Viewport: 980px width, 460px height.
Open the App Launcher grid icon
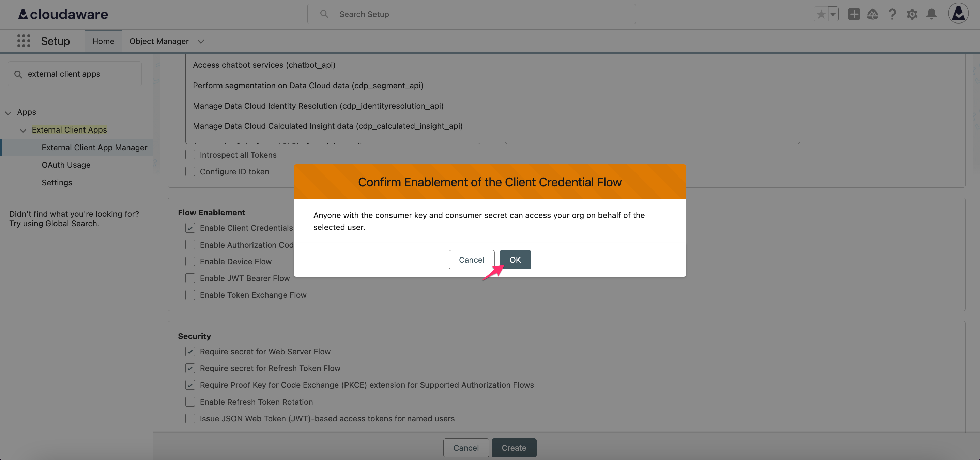24,41
